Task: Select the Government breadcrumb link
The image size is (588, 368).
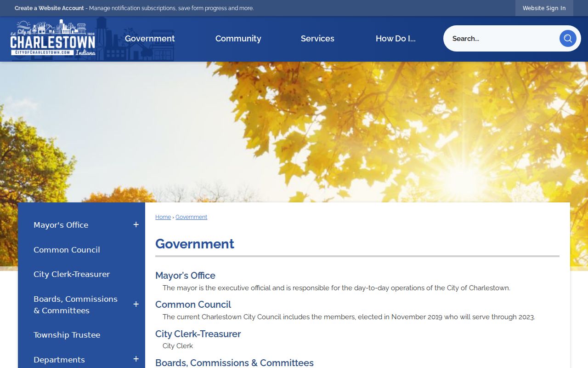Action: [191, 217]
